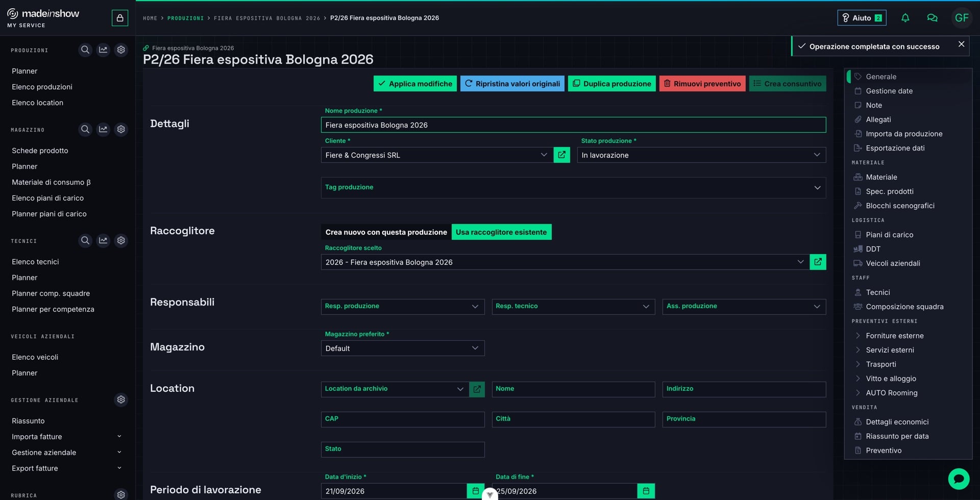This screenshot has width=980, height=500.
Task: Click Applica modifiche button
Action: point(415,84)
